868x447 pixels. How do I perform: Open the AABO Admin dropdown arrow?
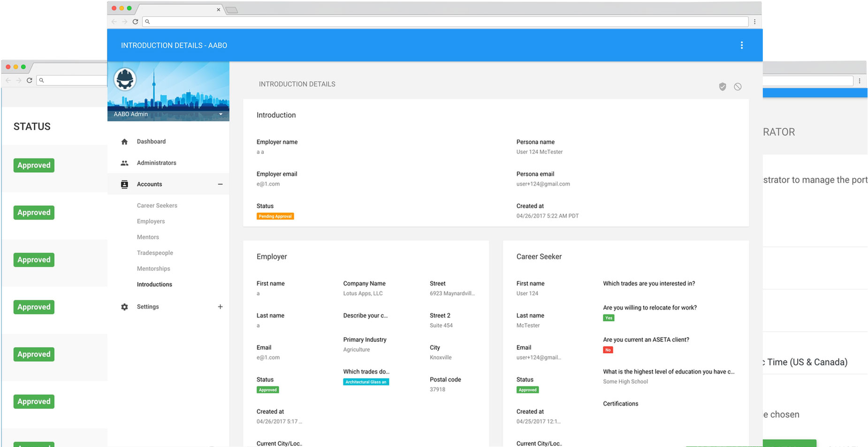coord(221,114)
